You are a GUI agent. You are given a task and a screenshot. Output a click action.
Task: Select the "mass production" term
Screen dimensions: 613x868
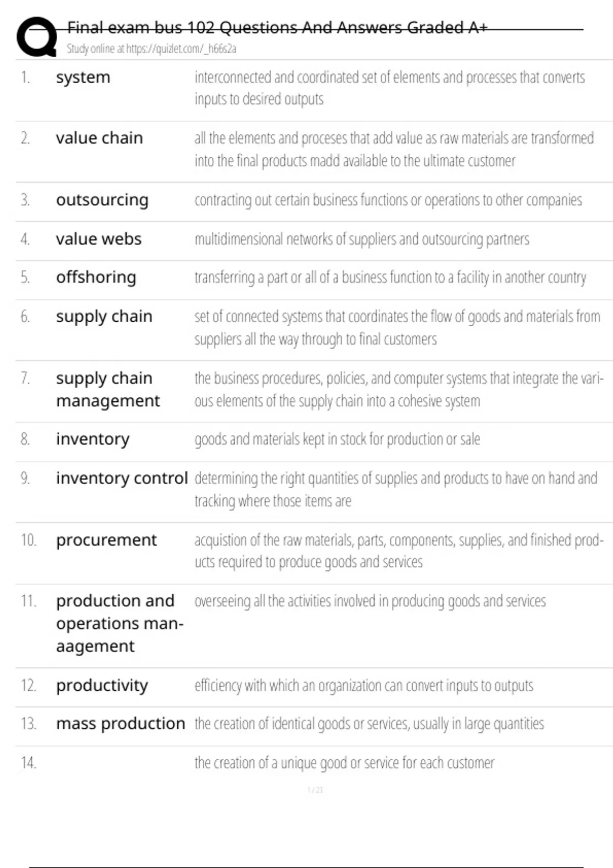pos(121,724)
